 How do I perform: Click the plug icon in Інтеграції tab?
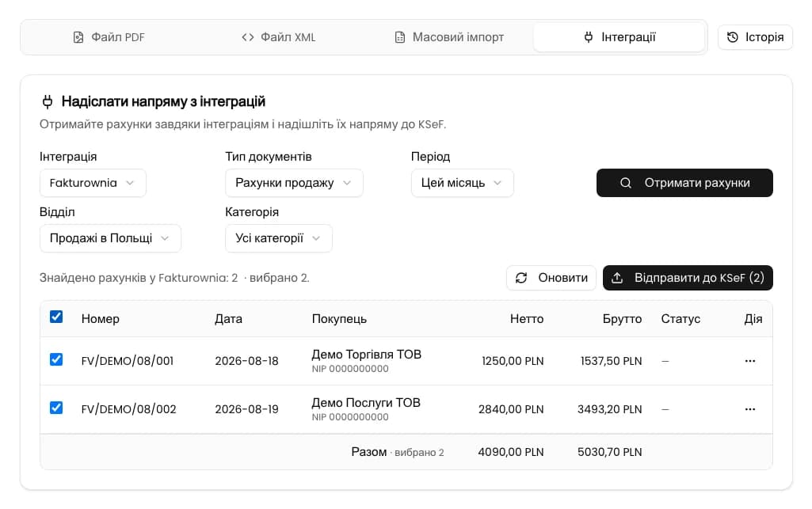589,37
